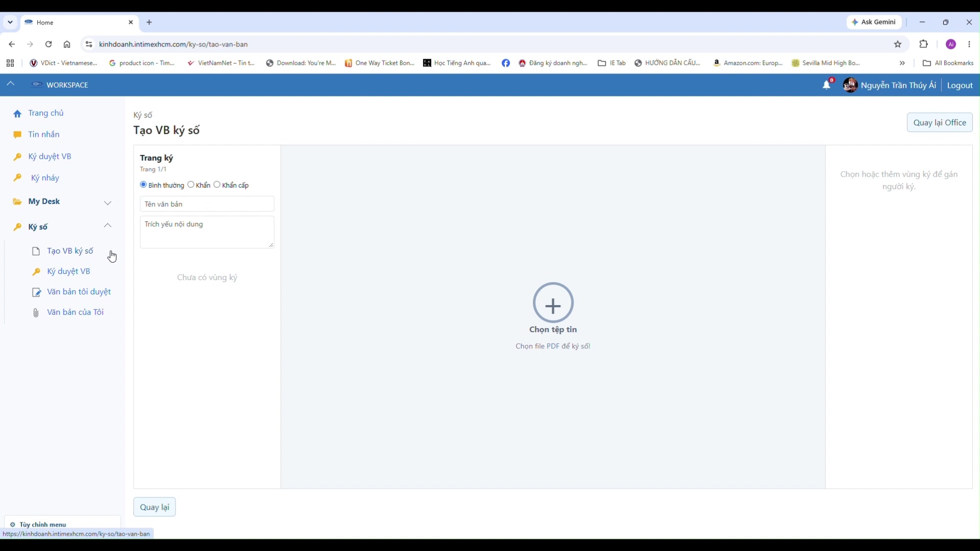Viewport: 980px width, 551px height.
Task: Open the browser Extensions puzzle icon
Action: click(924, 44)
